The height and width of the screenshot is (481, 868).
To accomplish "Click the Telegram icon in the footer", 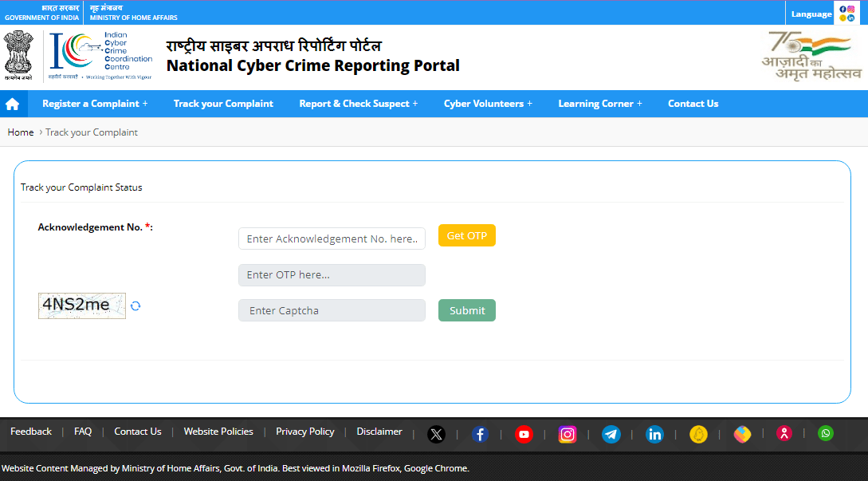I will tap(611, 434).
